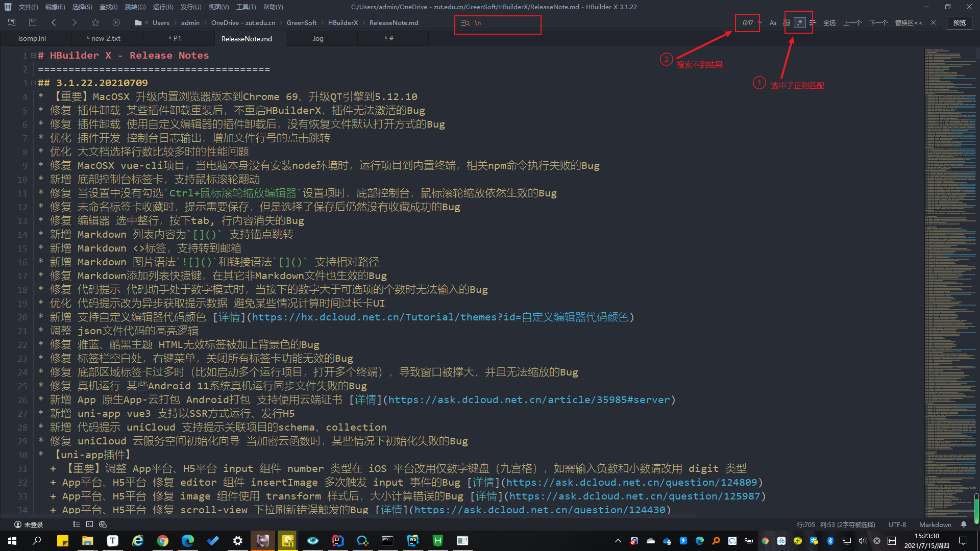Screen dimensions: 980x551
Task: Open the article/35985#server link on line 26
Action: [529, 400]
